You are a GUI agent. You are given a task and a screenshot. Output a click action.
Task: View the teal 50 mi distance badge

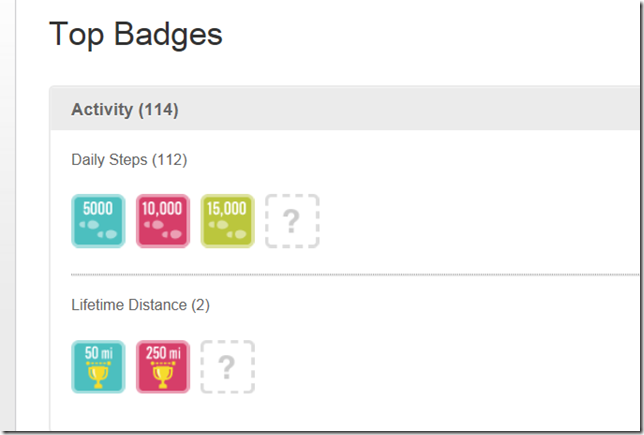98,366
